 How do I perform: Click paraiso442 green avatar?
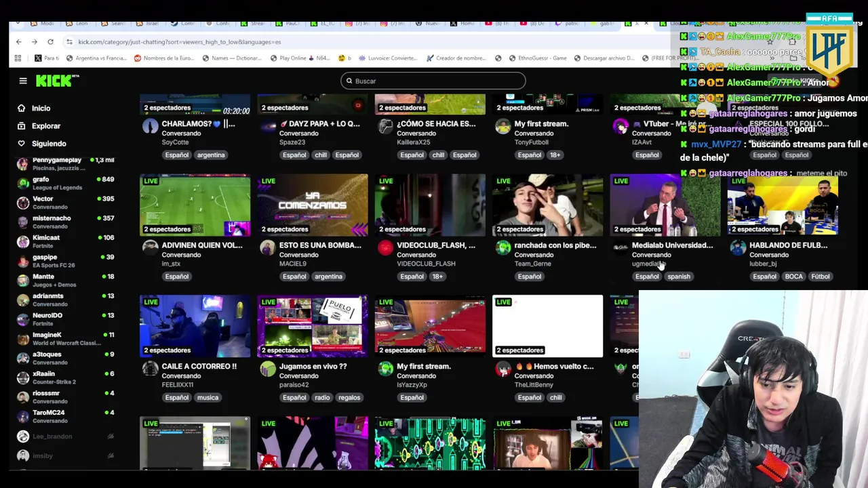point(268,369)
